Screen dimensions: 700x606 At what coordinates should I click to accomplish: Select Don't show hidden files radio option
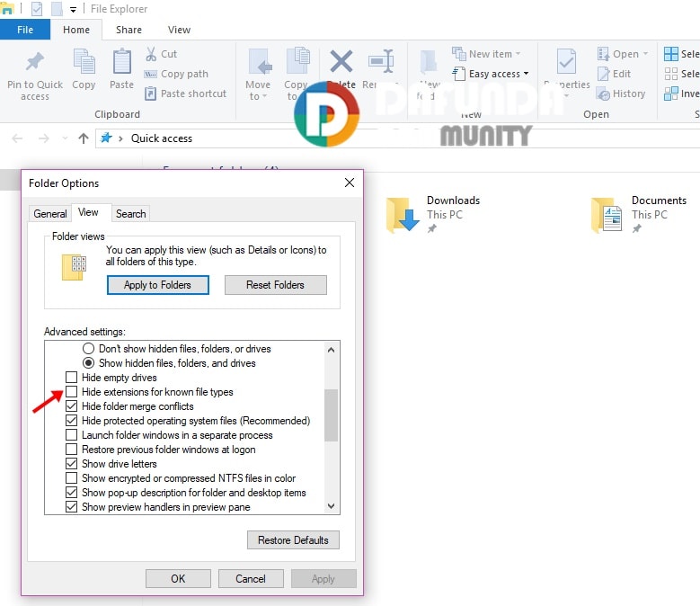point(89,349)
